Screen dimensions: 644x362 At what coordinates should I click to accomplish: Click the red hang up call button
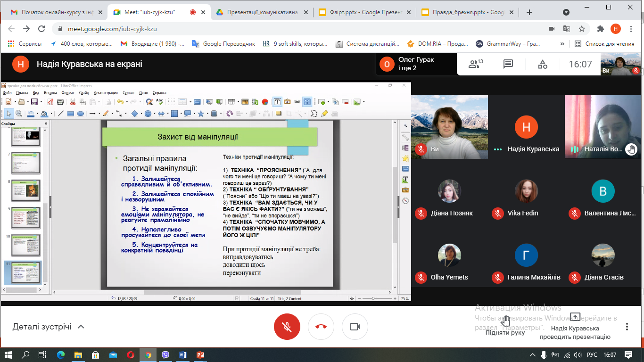321,327
